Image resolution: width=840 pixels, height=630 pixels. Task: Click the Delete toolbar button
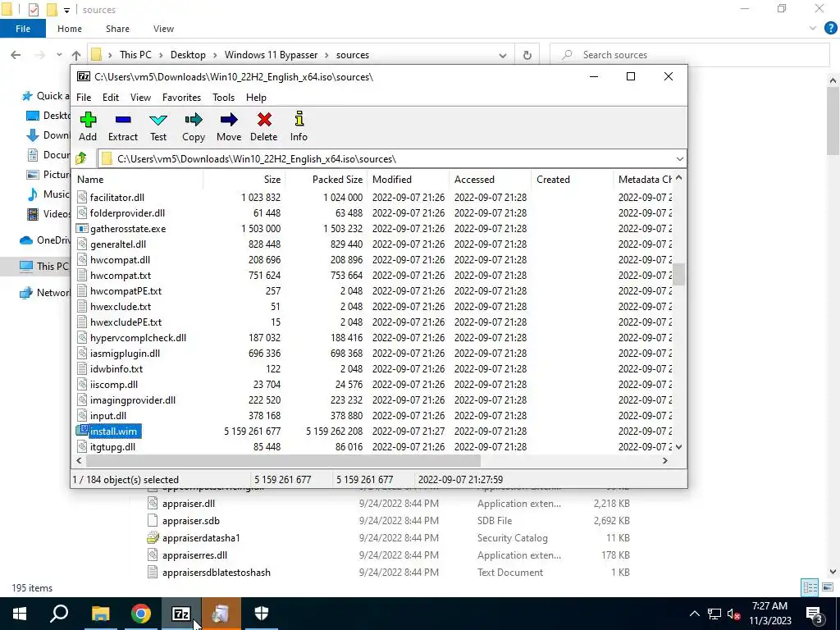(x=264, y=126)
